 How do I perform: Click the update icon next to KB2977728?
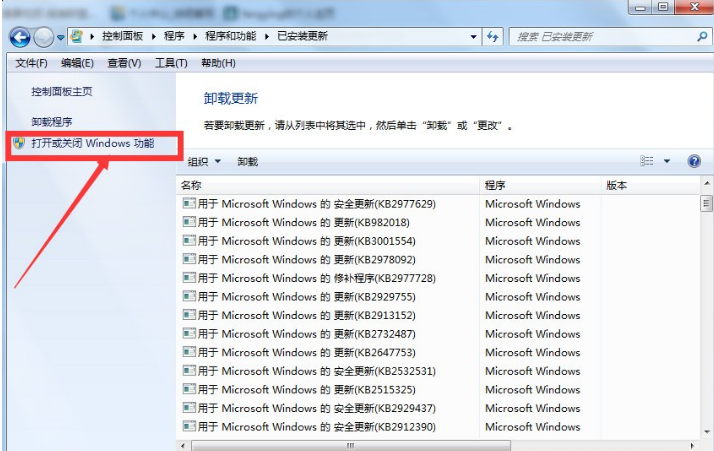pyautogui.click(x=189, y=277)
